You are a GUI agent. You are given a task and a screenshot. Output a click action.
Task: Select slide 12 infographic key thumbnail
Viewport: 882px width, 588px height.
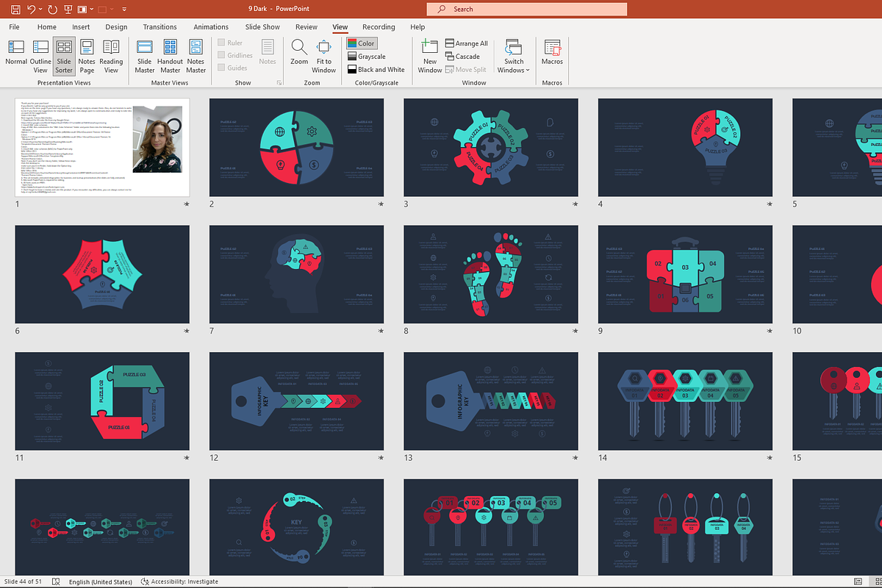[296, 401]
